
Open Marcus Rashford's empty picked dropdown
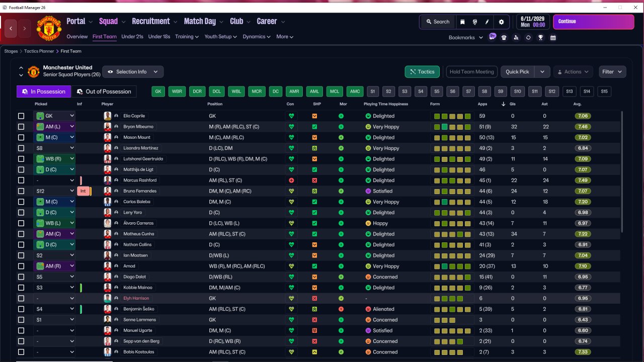click(54, 180)
